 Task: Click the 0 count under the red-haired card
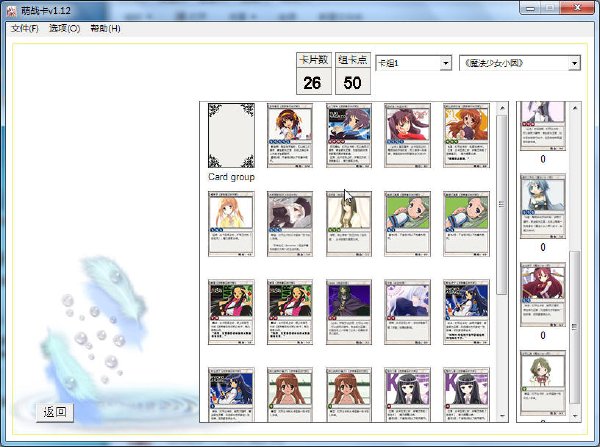pyautogui.click(x=543, y=336)
